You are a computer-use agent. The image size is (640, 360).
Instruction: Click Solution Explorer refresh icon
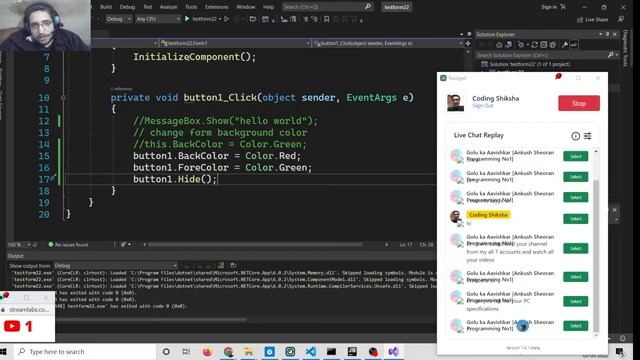pyautogui.click(x=534, y=45)
